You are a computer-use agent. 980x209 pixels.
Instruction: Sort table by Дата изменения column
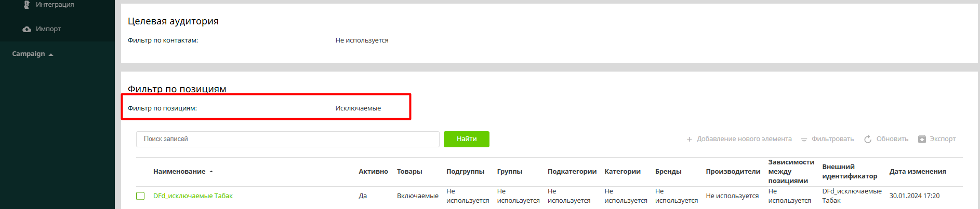[x=917, y=172]
